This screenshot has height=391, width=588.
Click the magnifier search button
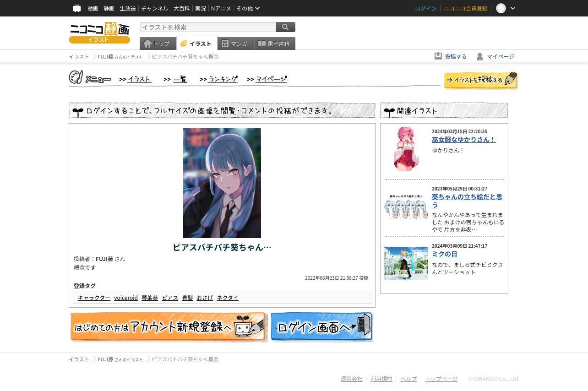coord(286,27)
